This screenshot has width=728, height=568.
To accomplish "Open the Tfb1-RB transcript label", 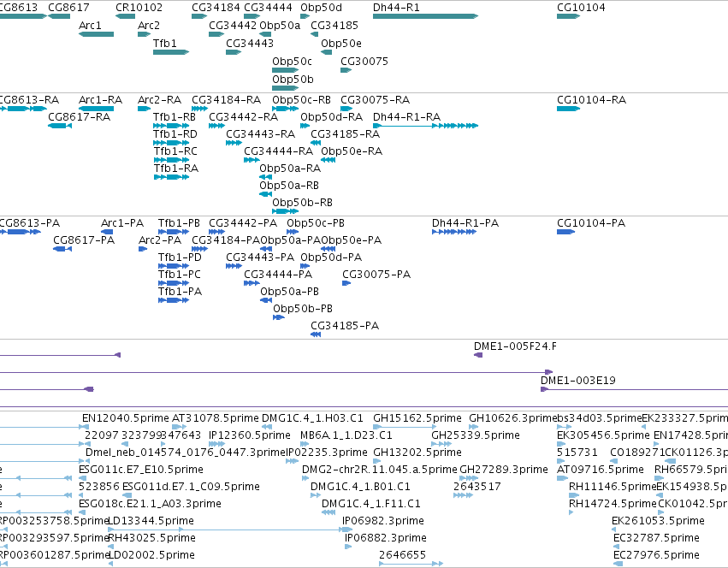I will (x=175, y=117).
